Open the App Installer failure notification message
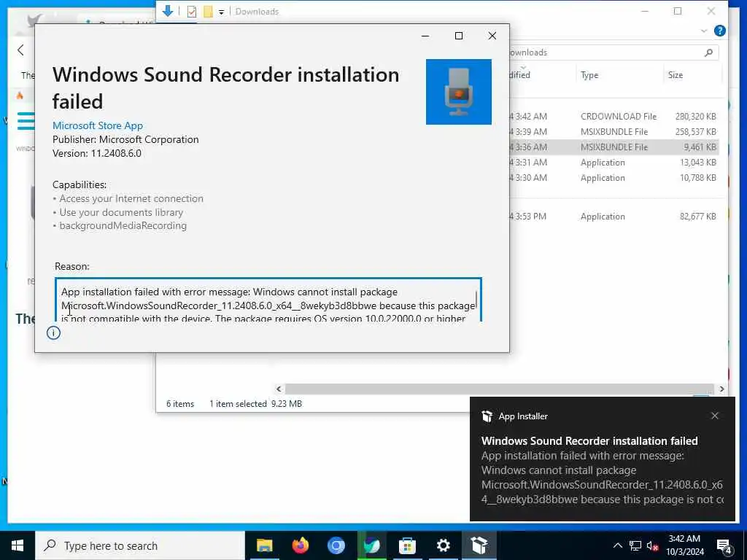747x560 pixels. (x=602, y=470)
